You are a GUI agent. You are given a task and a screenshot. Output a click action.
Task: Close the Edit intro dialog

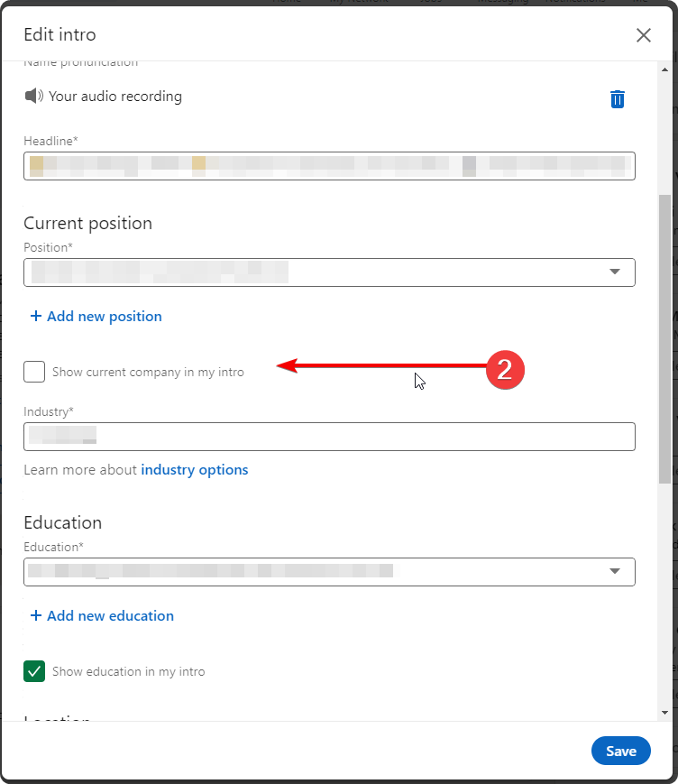coord(643,35)
